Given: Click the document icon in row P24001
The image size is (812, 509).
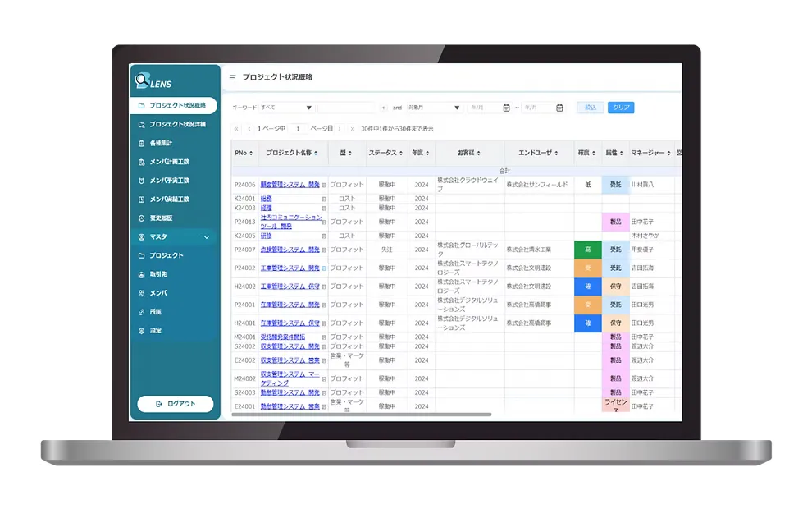Looking at the screenshot, I should pos(324,305).
